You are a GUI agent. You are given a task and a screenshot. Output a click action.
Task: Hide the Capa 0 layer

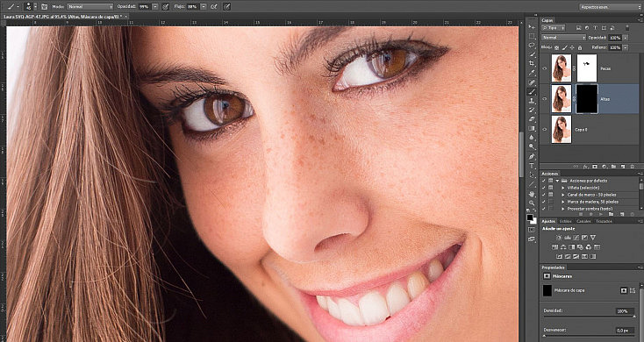[x=545, y=129]
